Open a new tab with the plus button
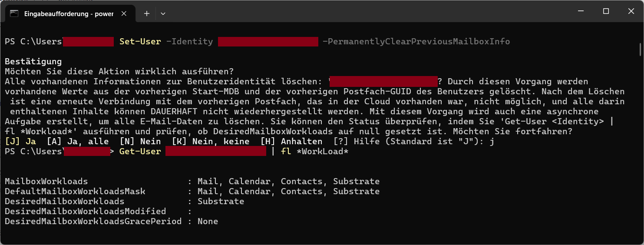This screenshot has height=245, width=644. [x=147, y=13]
